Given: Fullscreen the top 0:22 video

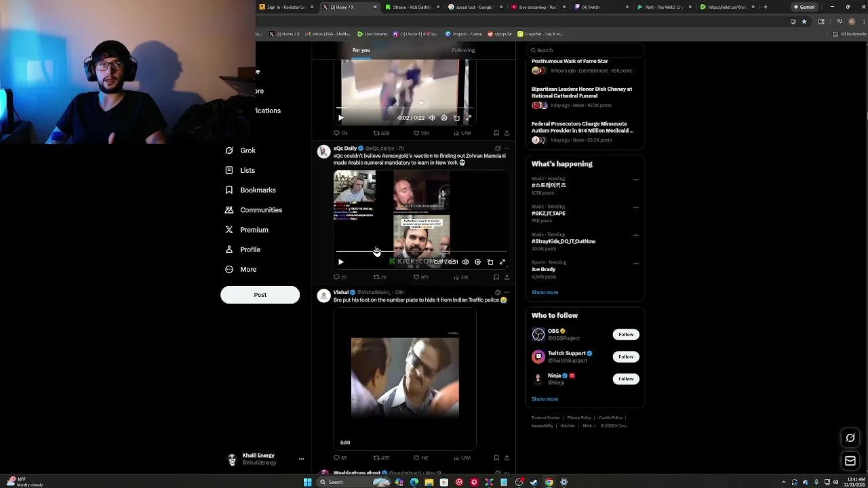Looking at the screenshot, I should (x=468, y=118).
